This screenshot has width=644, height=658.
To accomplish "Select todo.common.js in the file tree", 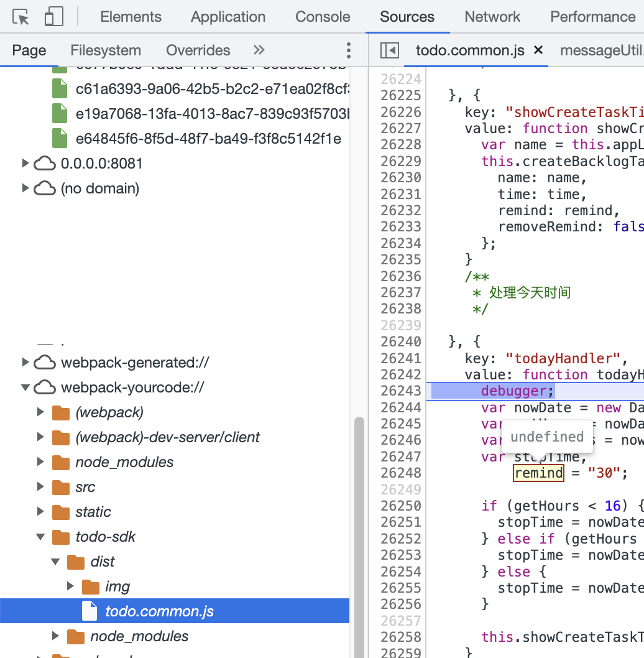I will 175,611.
